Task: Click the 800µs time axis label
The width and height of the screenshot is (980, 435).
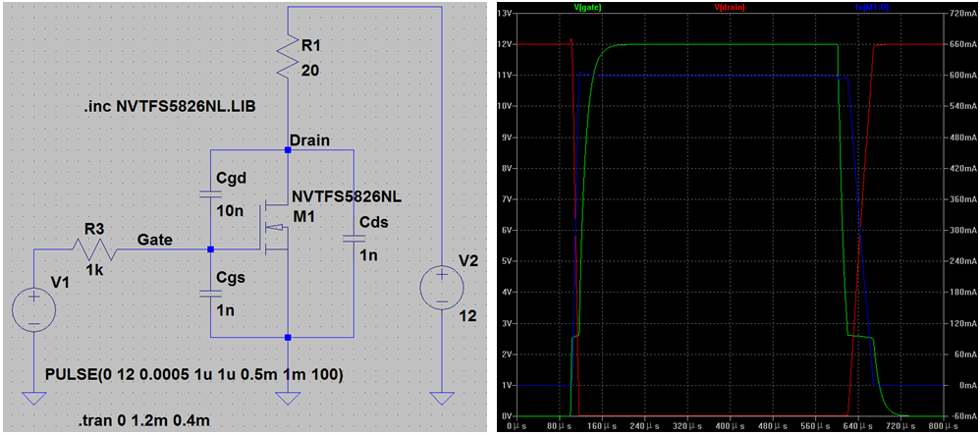Action: [x=941, y=426]
